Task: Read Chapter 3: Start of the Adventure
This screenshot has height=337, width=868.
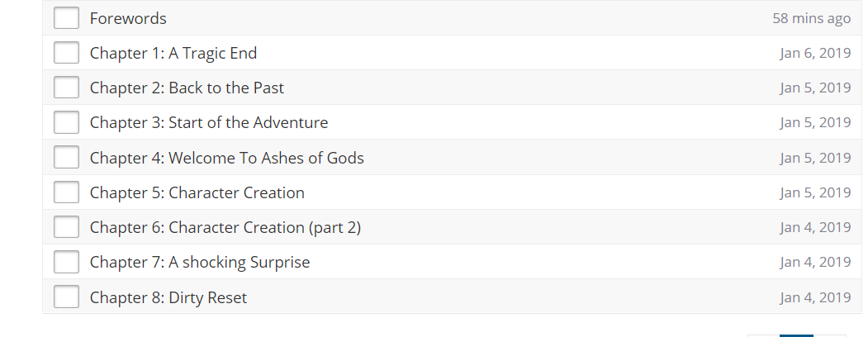Action: point(209,122)
